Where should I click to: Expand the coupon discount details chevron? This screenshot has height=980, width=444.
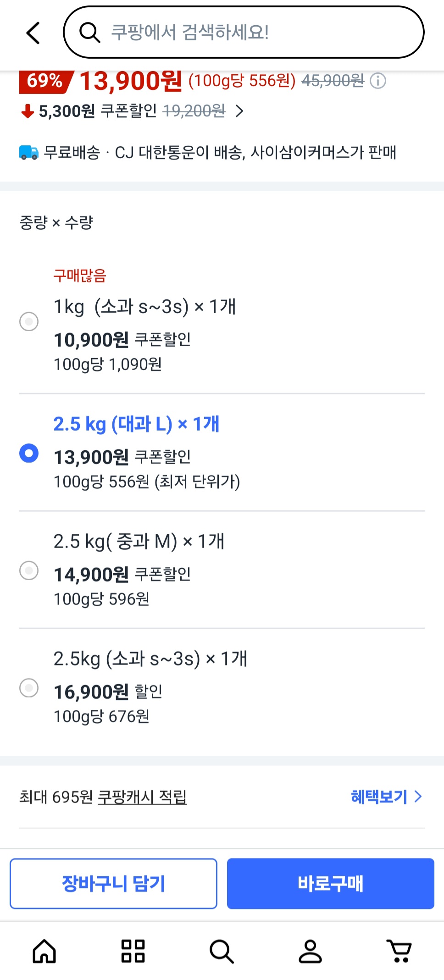(x=239, y=111)
